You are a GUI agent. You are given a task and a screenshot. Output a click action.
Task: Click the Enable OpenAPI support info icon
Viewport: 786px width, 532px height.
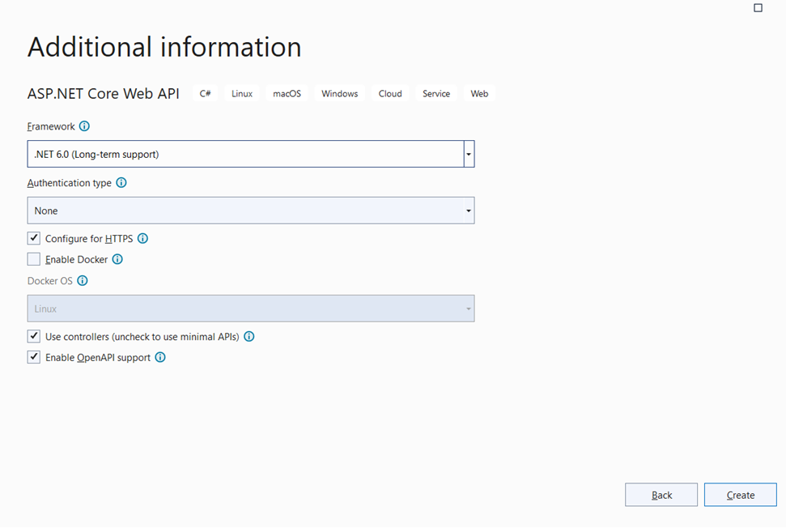coord(160,357)
